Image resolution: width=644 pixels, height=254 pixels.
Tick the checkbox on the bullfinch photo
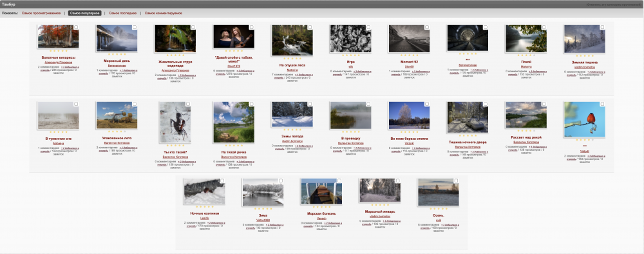(x=603, y=104)
